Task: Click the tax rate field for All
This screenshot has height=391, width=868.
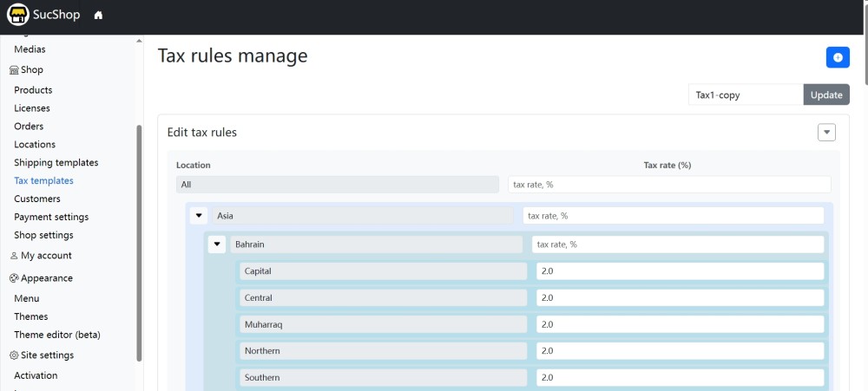Action: (x=669, y=185)
